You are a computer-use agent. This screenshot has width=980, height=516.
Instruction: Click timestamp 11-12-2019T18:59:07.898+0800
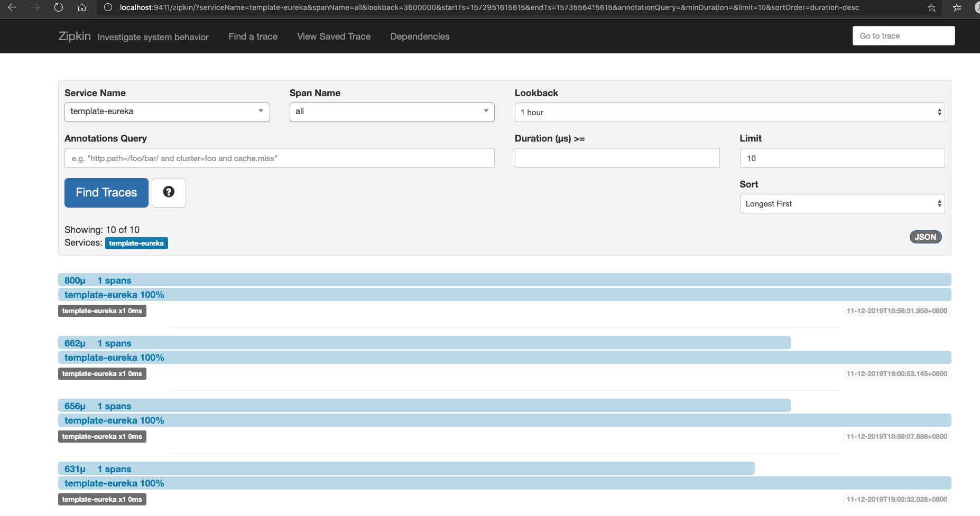click(x=896, y=436)
